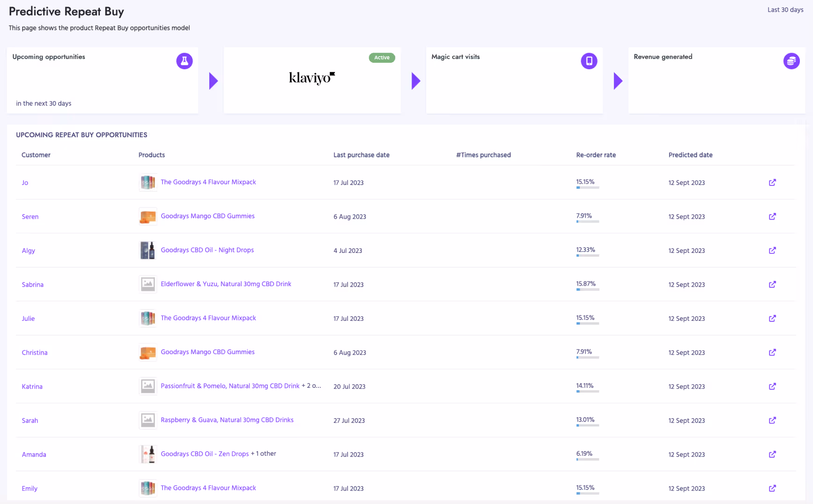The image size is (813, 504).
Task: Click '4 Jul 2023' last purchase date
Action: [x=347, y=251]
